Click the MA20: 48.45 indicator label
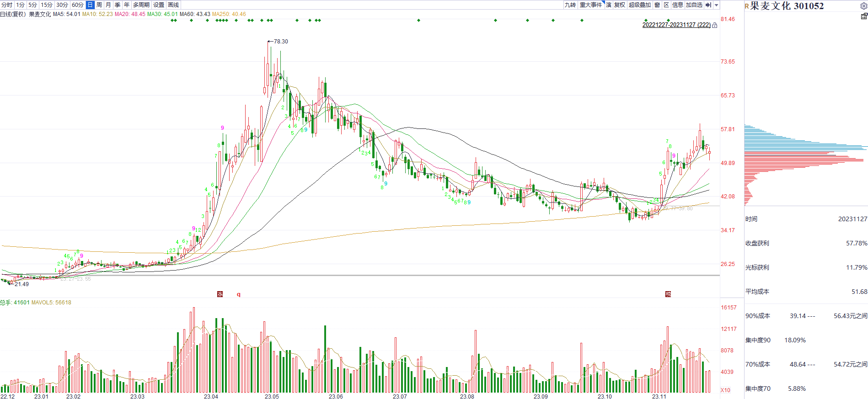Viewport: 868px width, 399px height. pos(130,14)
